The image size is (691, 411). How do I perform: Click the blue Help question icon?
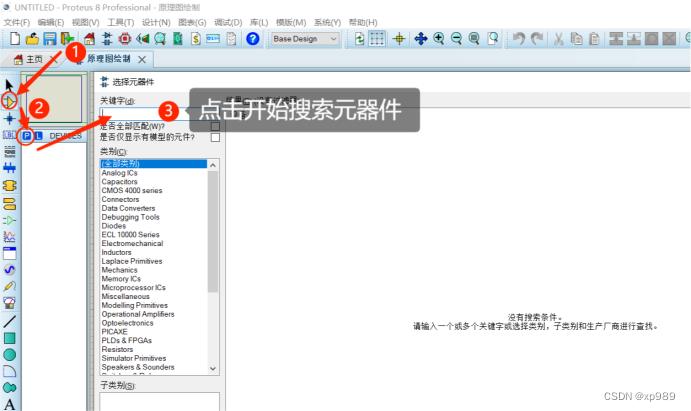click(253, 39)
